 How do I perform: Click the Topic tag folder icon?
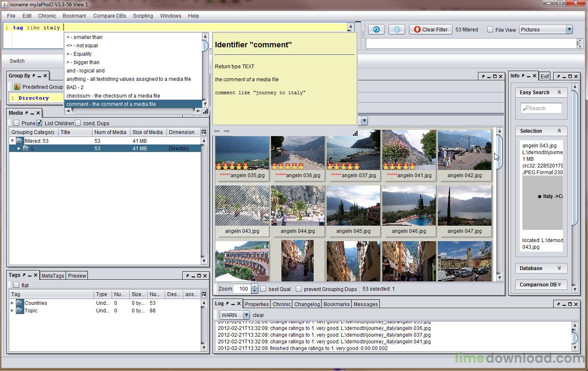coord(20,310)
